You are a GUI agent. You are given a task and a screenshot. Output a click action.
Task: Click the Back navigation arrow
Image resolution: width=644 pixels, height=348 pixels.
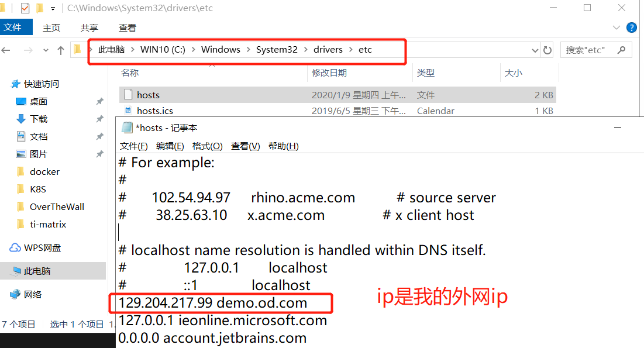tap(6, 50)
